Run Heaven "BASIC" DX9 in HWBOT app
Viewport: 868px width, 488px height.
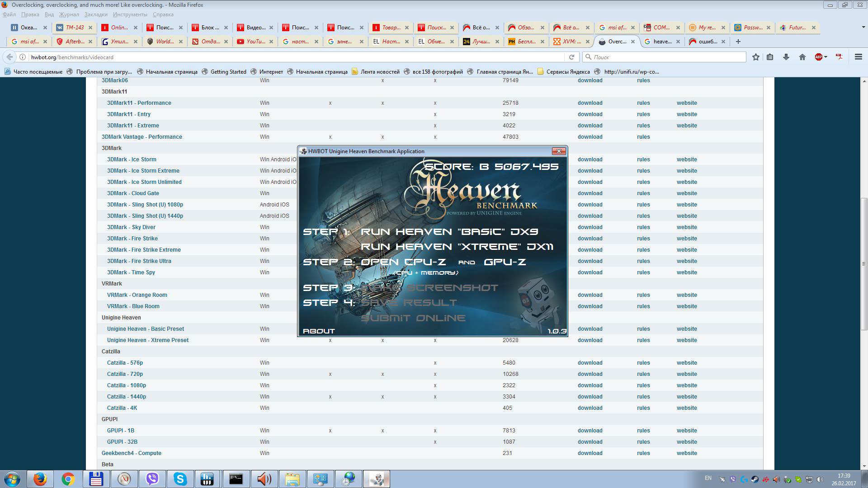tap(449, 232)
